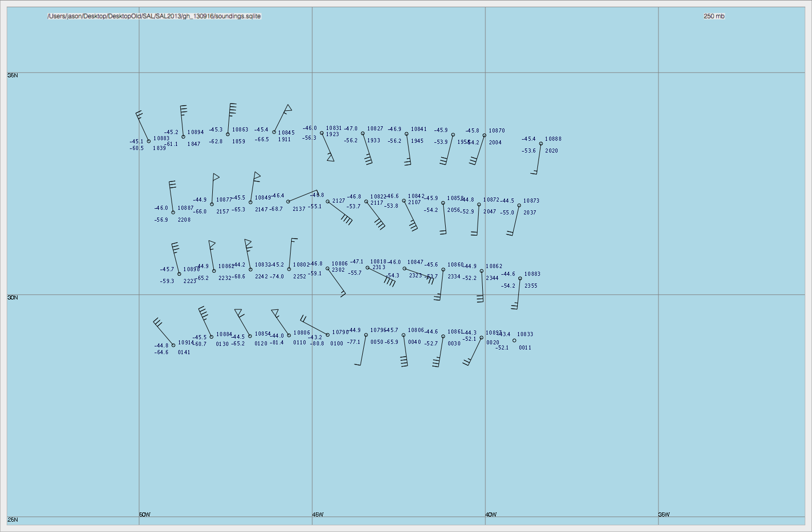Screen dimensions: 812x532
Task: Click the 35W longitude label
Action: [x=664, y=514]
